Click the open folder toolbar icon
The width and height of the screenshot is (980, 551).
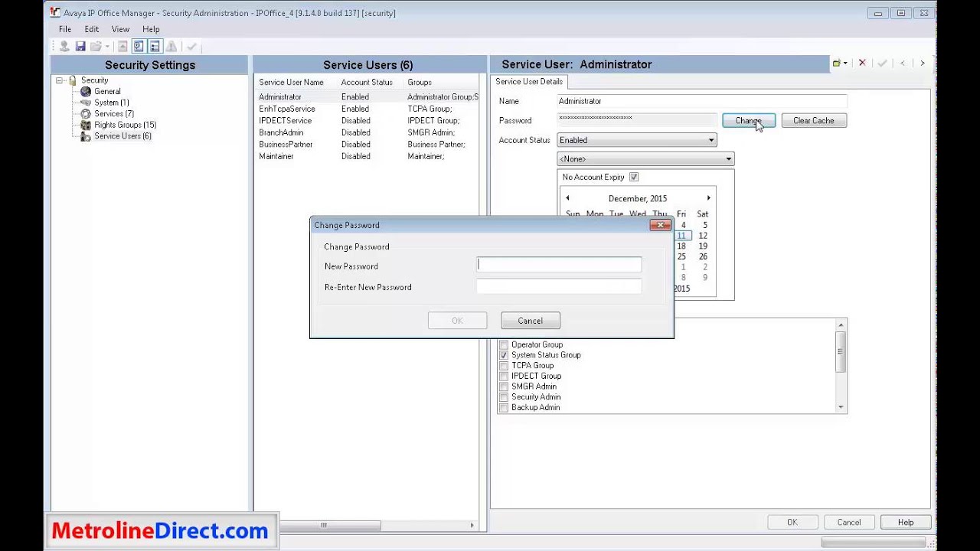96,47
